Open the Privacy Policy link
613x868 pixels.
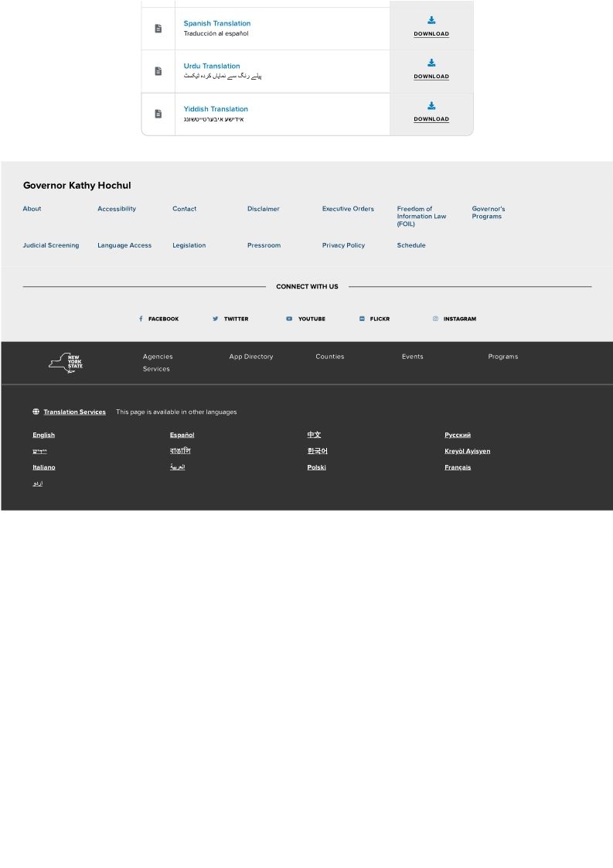tap(343, 245)
